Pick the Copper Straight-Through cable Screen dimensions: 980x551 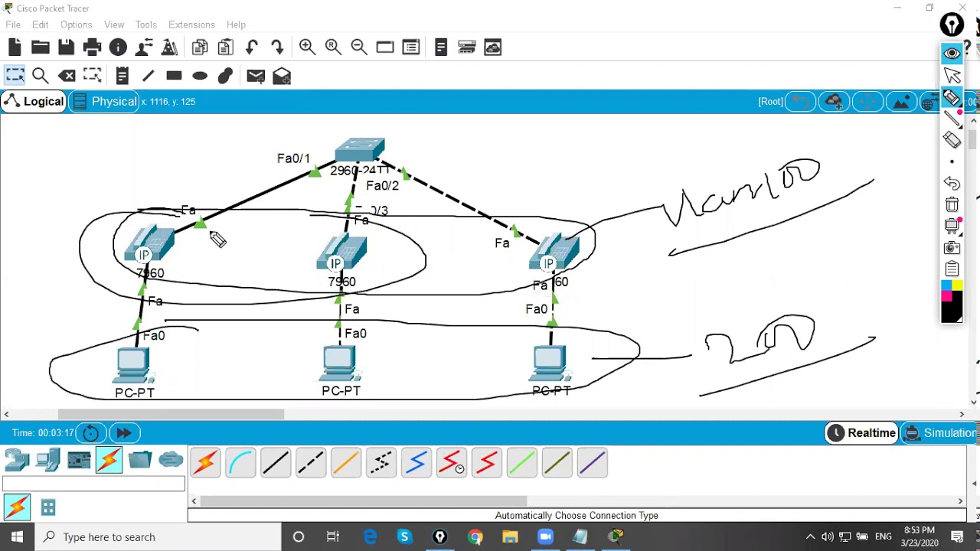click(276, 462)
